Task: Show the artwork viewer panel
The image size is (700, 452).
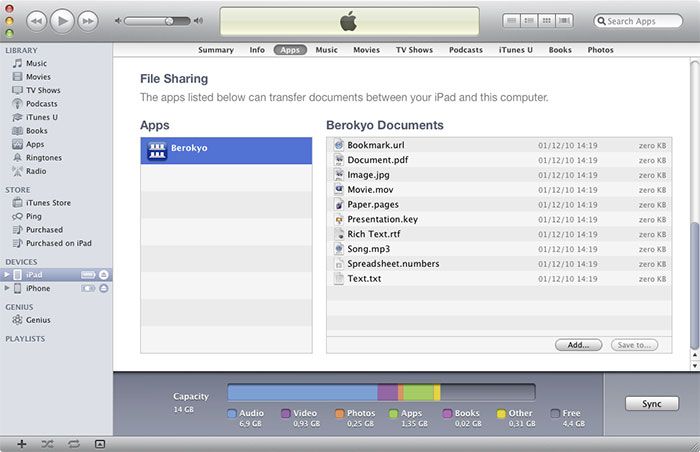Action: [x=100, y=444]
